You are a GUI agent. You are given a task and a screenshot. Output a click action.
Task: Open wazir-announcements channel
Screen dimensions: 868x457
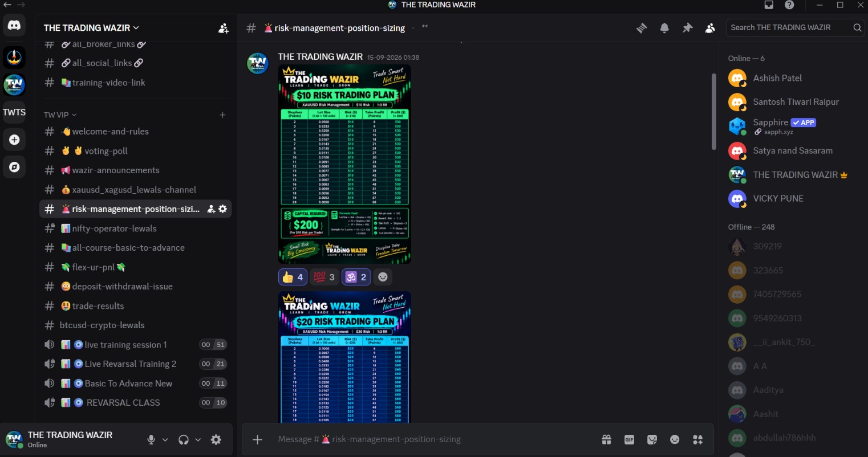pyautogui.click(x=135, y=170)
